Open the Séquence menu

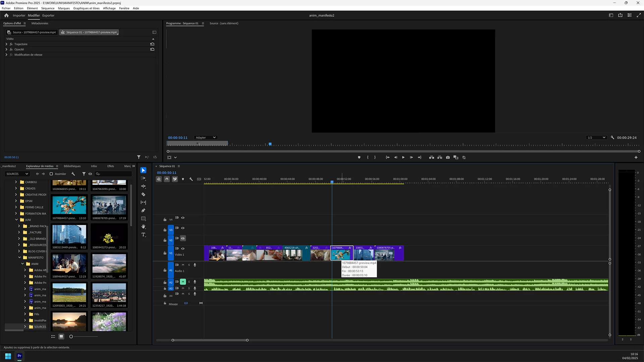click(x=48, y=8)
